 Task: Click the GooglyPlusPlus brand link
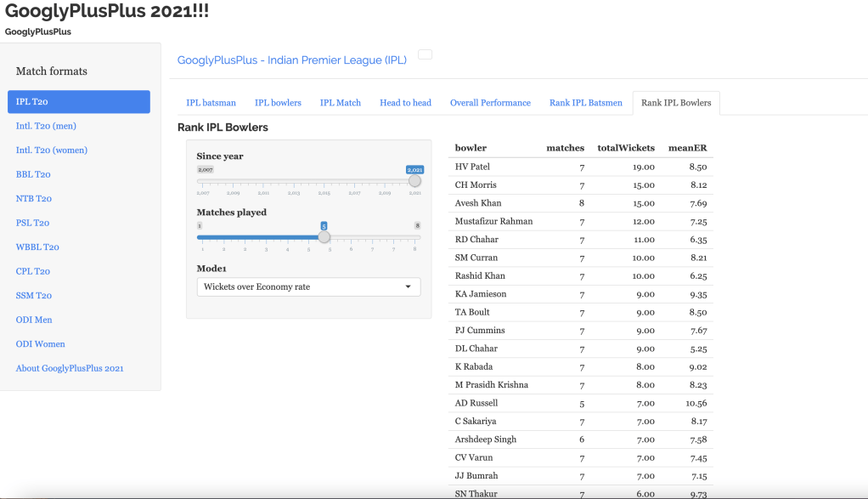tap(38, 31)
